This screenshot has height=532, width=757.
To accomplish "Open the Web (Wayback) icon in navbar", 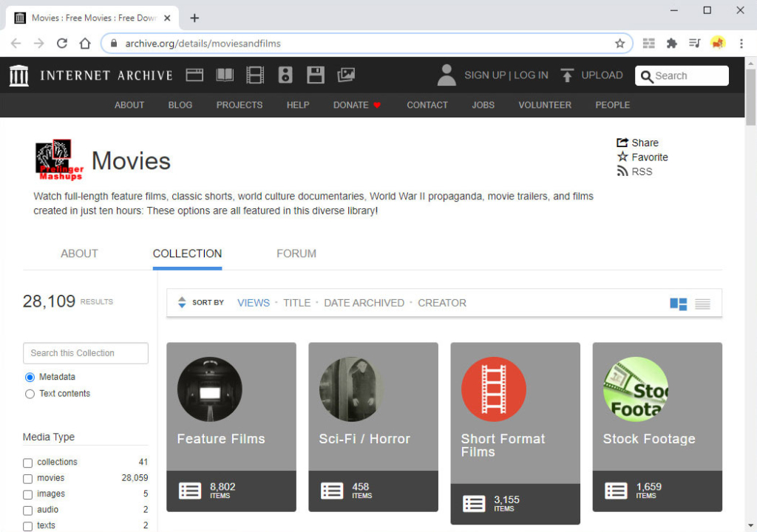I will [x=194, y=75].
